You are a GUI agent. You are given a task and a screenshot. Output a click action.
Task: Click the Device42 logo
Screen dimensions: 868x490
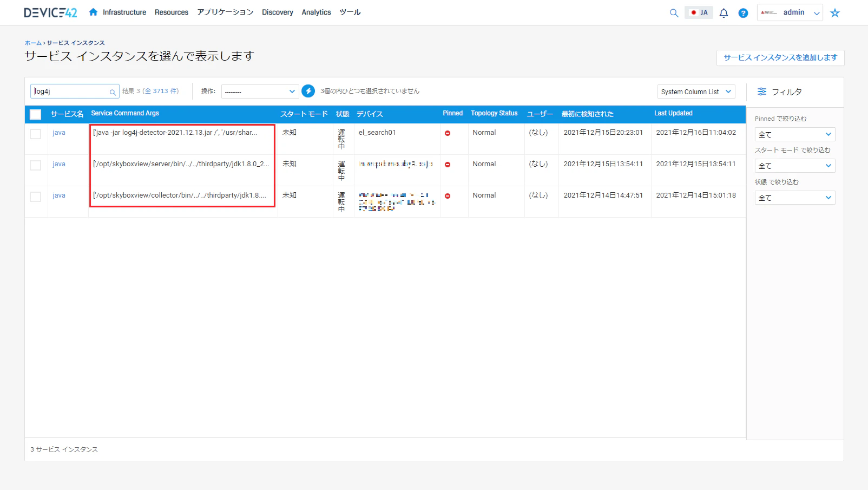click(50, 12)
